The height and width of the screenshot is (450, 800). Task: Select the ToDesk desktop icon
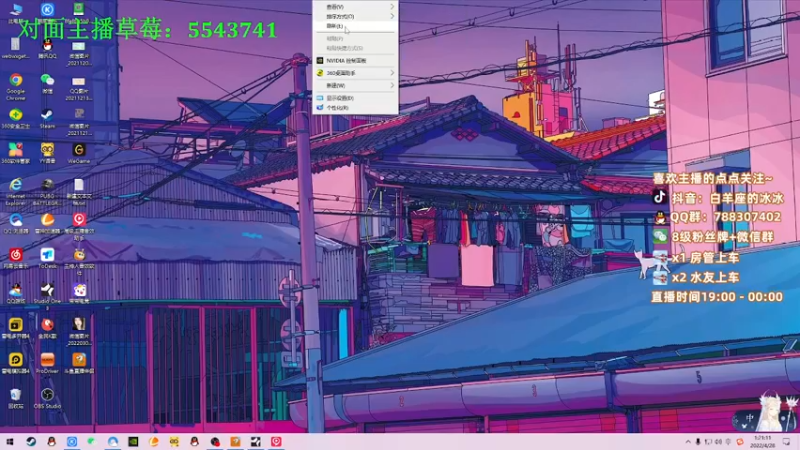[47, 259]
